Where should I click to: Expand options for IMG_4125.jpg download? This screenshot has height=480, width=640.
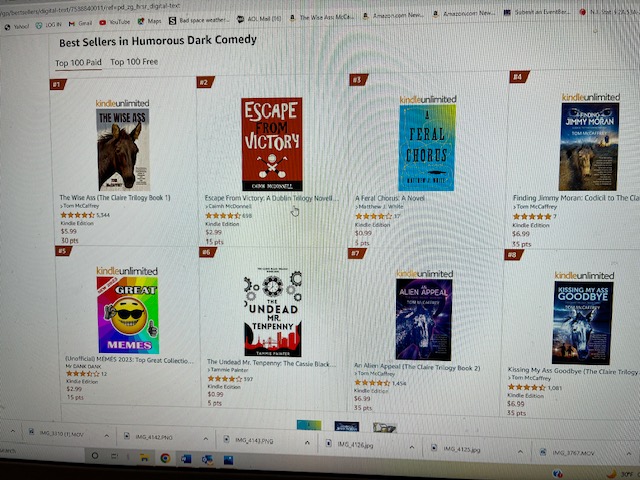point(520,452)
